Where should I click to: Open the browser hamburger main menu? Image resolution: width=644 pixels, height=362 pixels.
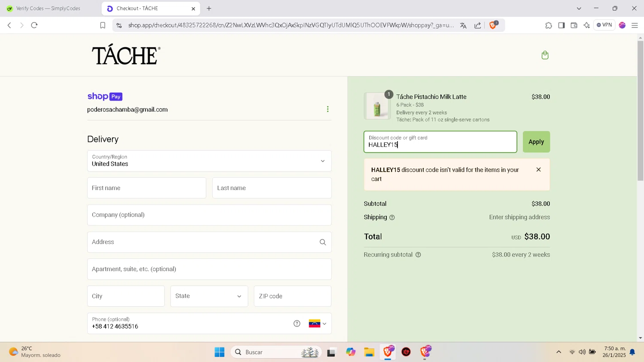[635, 25]
